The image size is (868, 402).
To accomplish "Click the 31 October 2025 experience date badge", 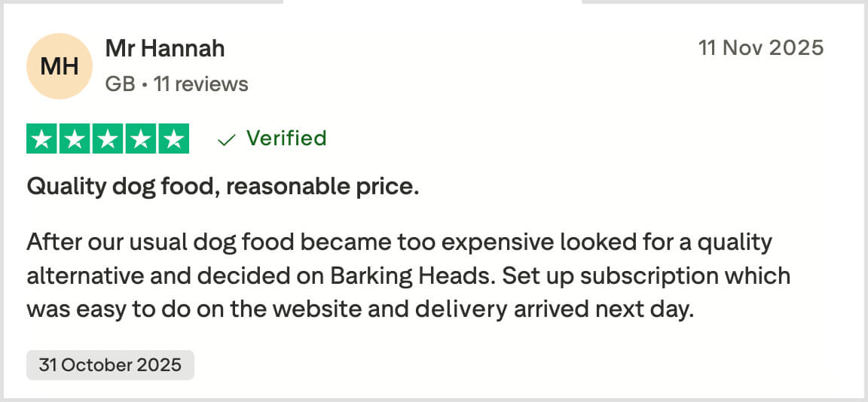I will [x=110, y=365].
